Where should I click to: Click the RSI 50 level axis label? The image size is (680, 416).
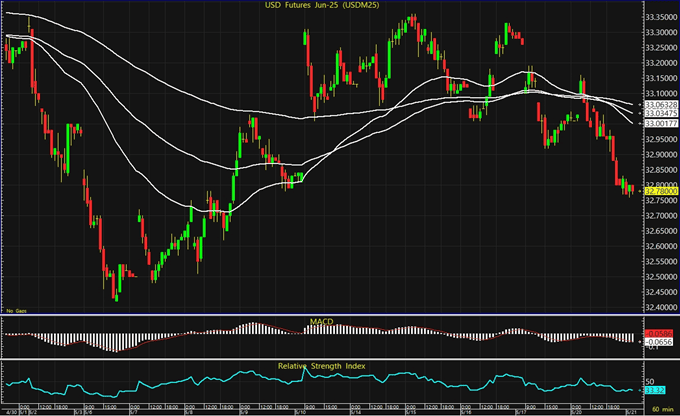point(652,382)
